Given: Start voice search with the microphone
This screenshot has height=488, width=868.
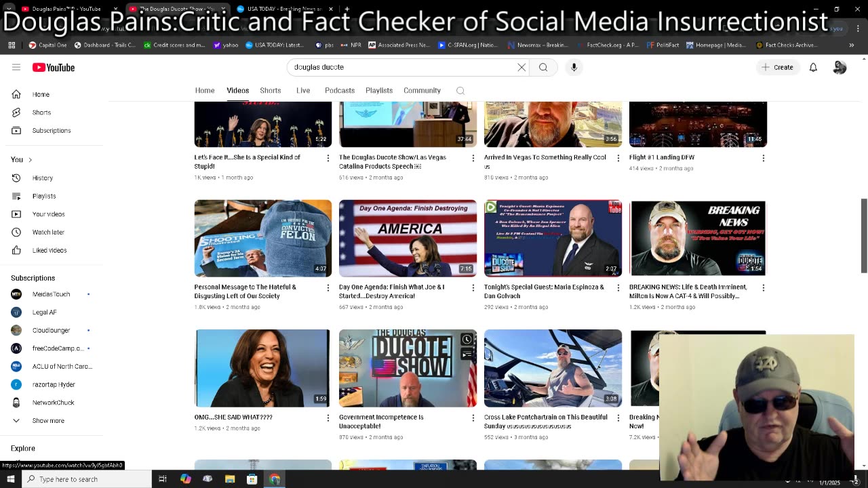Looking at the screenshot, I should [x=574, y=67].
